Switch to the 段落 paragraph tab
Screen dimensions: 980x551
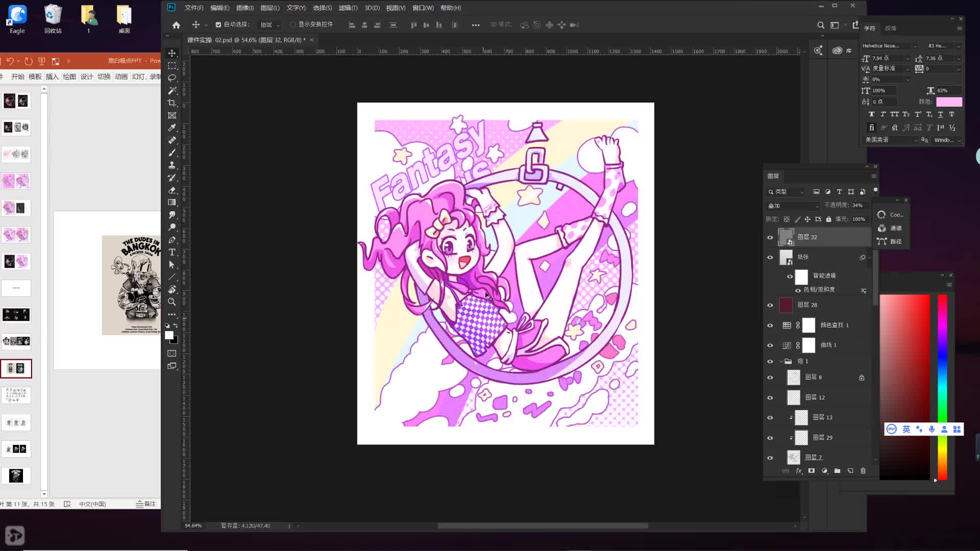(891, 29)
